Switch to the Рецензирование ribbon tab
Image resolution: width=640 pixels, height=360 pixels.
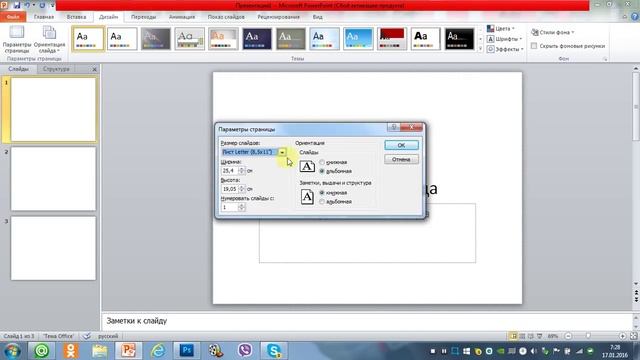278,17
